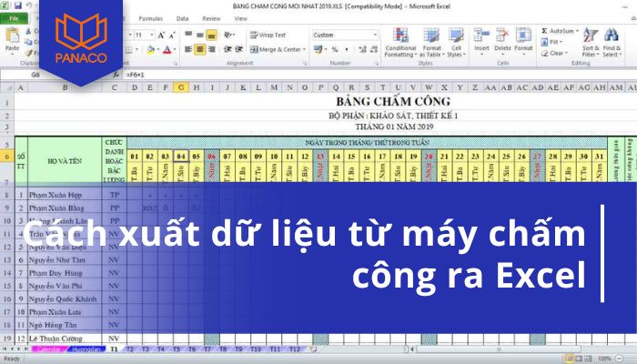Click the next sheet navigation arrow
Screen dimensions: 637x364
click(19, 349)
